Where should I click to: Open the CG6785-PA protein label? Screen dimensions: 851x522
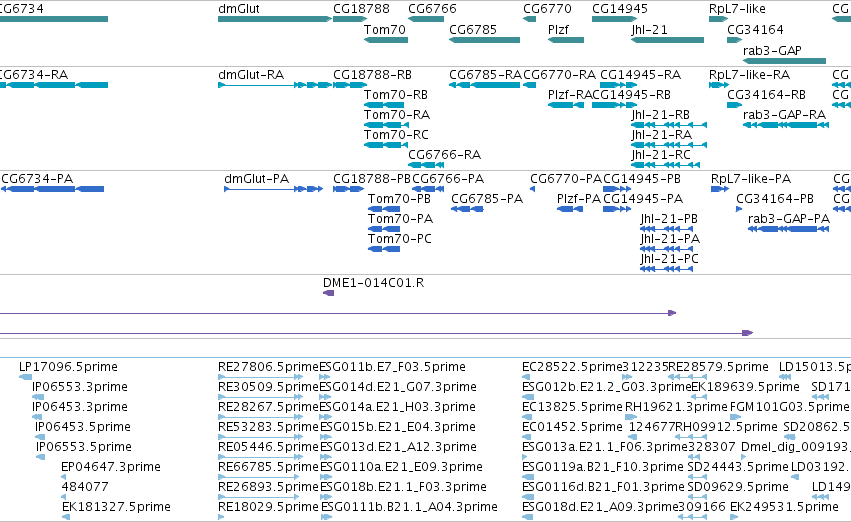[487, 199]
